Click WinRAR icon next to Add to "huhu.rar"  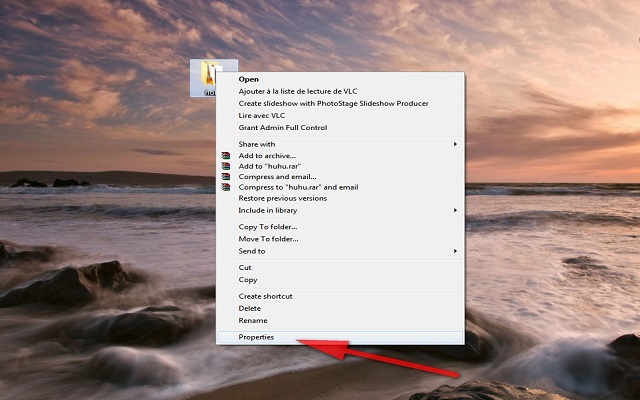[x=226, y=166]
